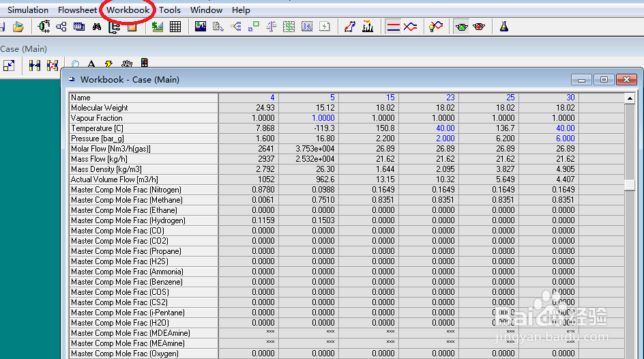The width and height of the screenshot is (644, 359).
Task: Click the red and blue arrows icon
Action: pyautogui.click(x=350, y=27)
